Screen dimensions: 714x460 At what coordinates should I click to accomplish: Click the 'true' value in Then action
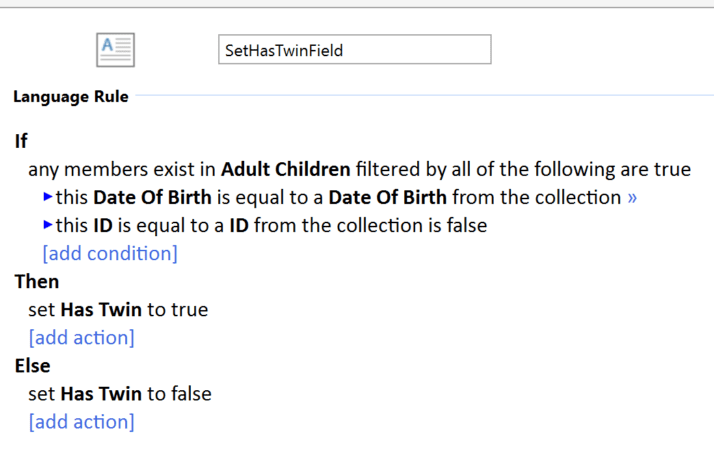click(x=190, y=310)
